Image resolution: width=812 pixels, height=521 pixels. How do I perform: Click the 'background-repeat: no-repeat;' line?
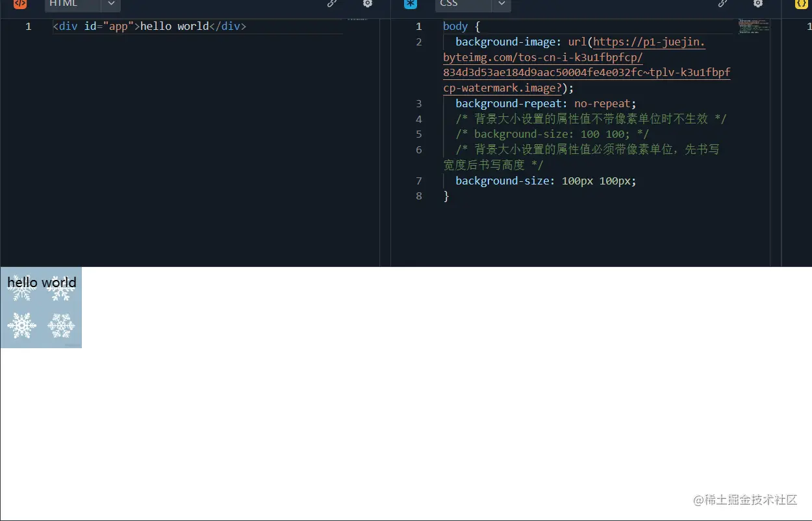point(546,103)
